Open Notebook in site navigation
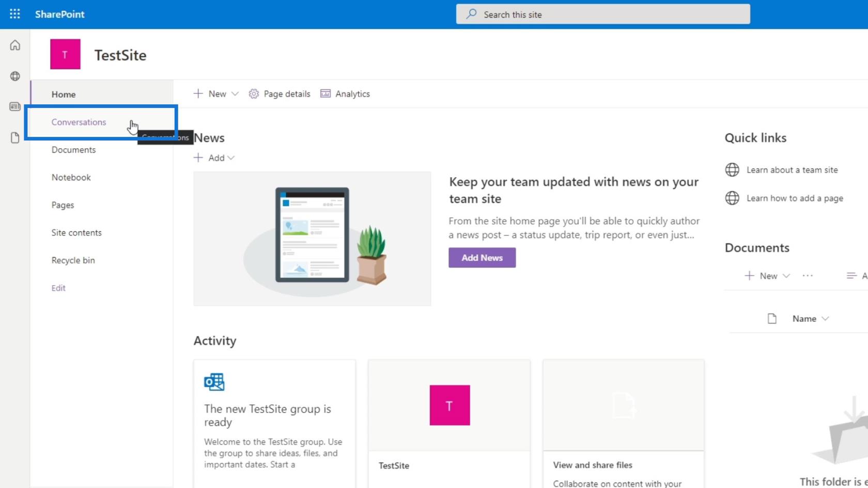This screenshot has height=488, width=868. (71, 177)
